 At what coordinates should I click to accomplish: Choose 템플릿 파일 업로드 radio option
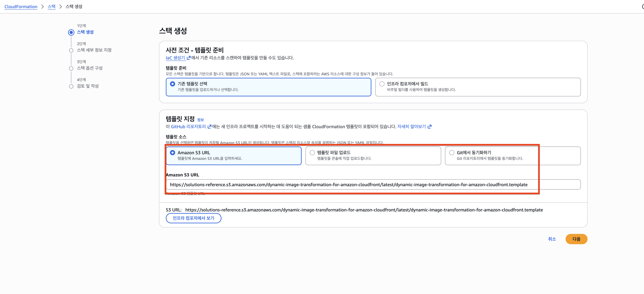pos(312,152)
